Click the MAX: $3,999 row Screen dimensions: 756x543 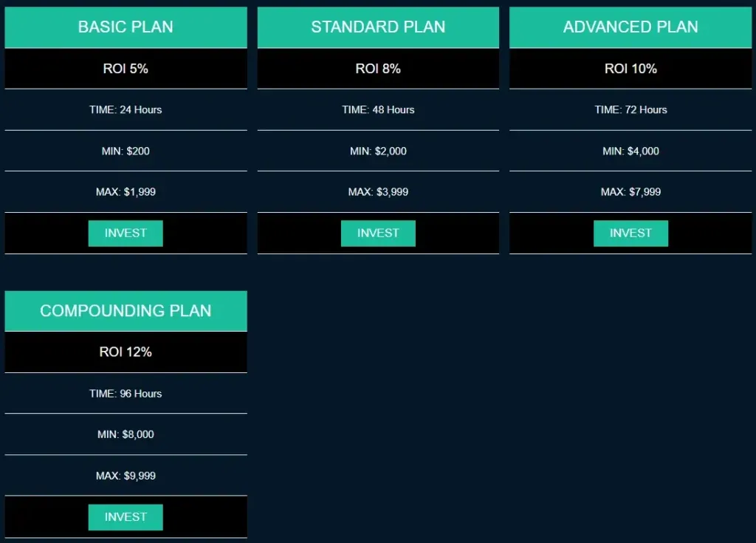tap(378, 192)
